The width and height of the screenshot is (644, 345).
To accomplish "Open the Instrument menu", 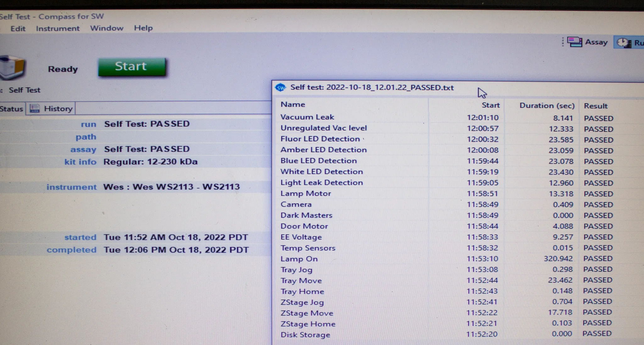I will point(58,28).
